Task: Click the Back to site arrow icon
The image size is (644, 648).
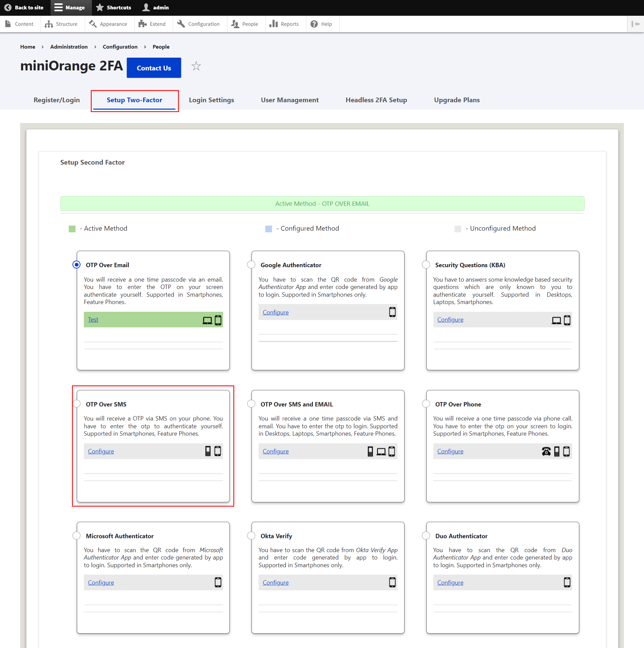Action: tap(8, 7)
